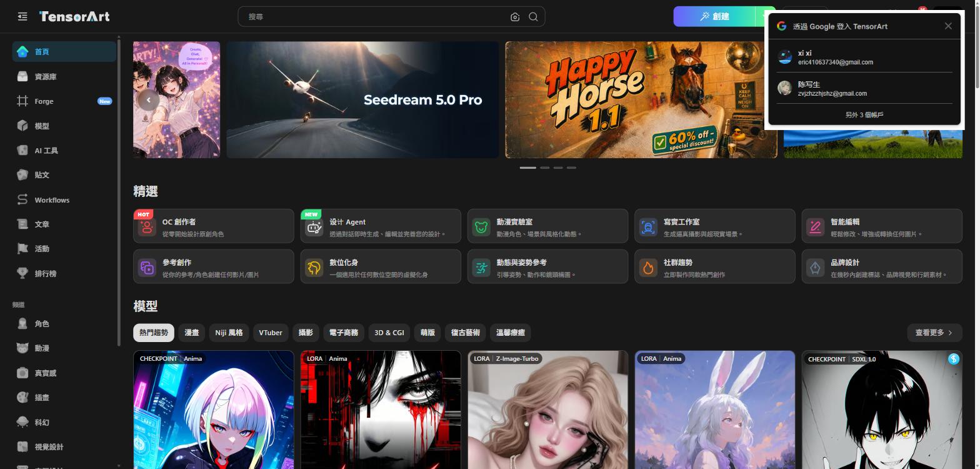Screen dimensions: 980x469
Task: Open the 參考創作 featured card
Action: (x=213, y=266)
